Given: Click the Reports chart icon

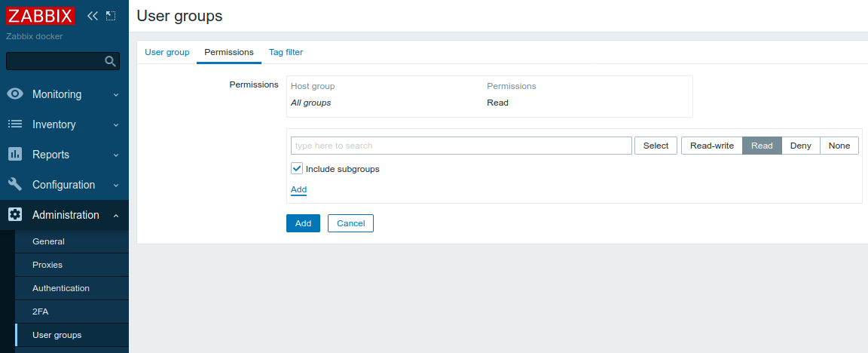Looking at the screenshot, I should (16, 154).
